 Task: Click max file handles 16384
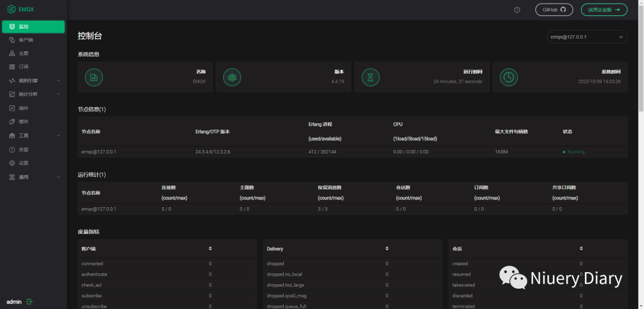501,152
